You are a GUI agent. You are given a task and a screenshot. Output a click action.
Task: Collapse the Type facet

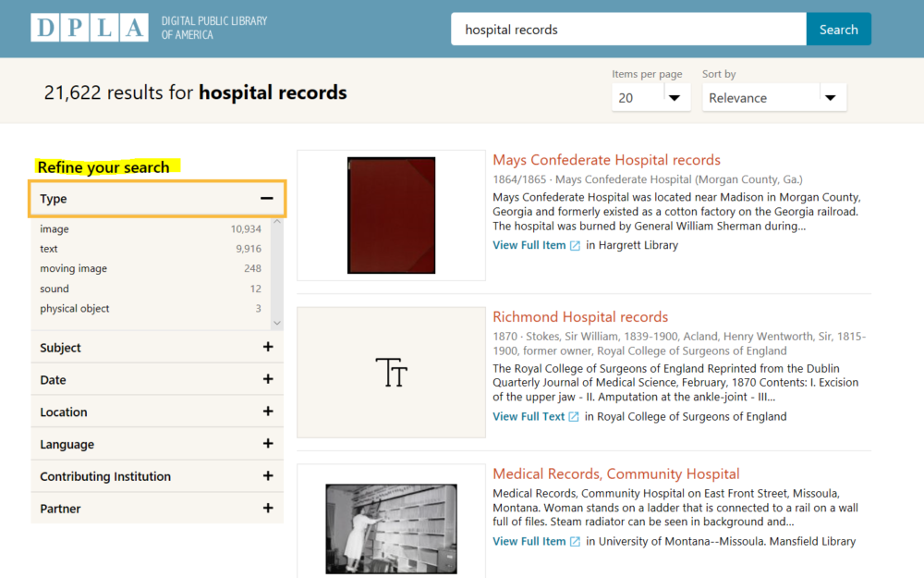tap(267, 198)
